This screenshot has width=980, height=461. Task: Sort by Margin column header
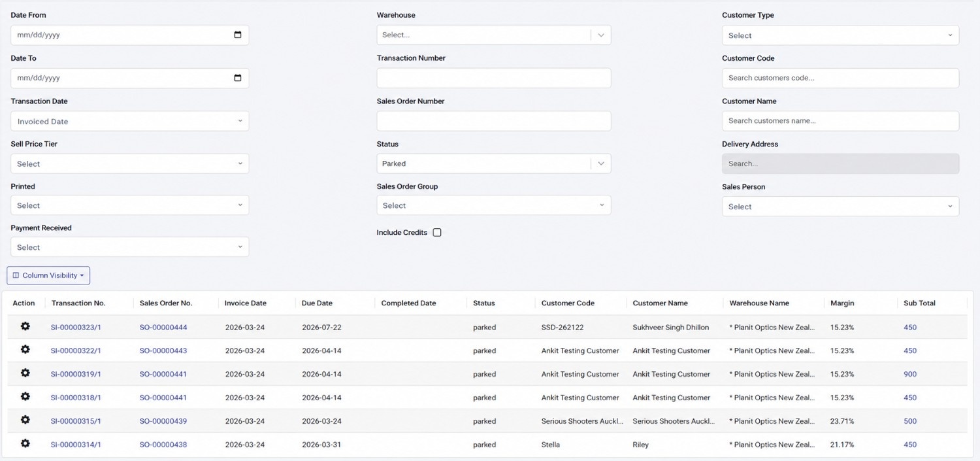pyautogui.click(x=842, y=303)
